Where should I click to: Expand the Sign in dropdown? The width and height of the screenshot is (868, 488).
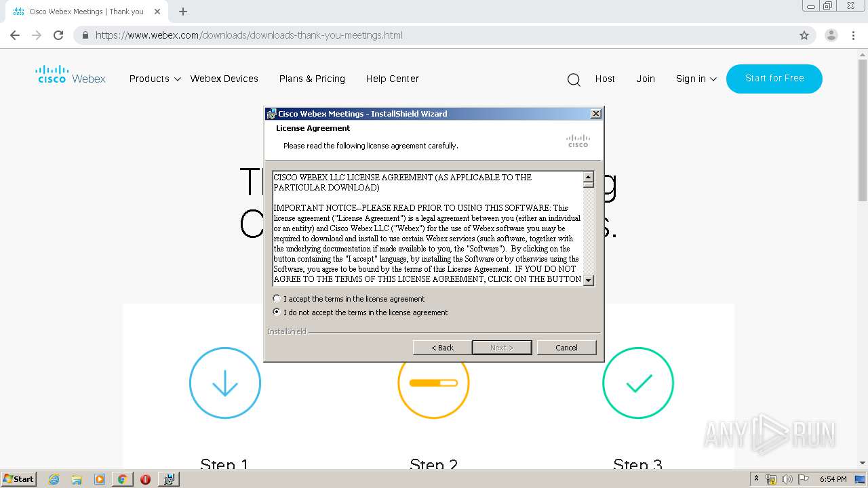tap(696, 79)
